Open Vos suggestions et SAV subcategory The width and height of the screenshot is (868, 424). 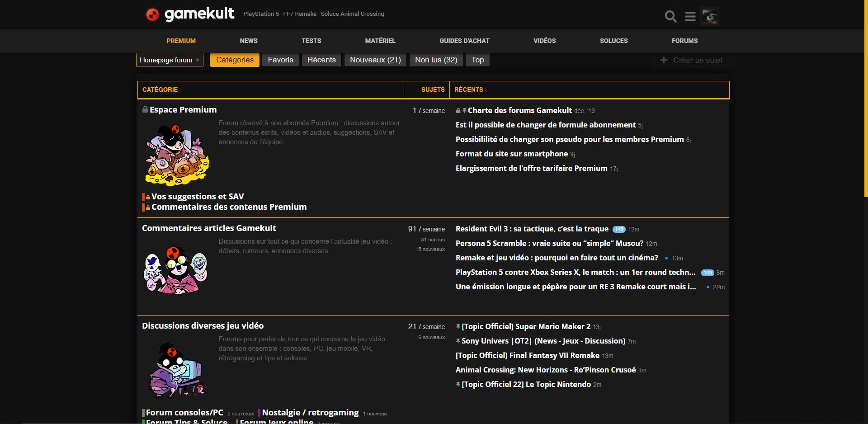(x=198, y=197)
